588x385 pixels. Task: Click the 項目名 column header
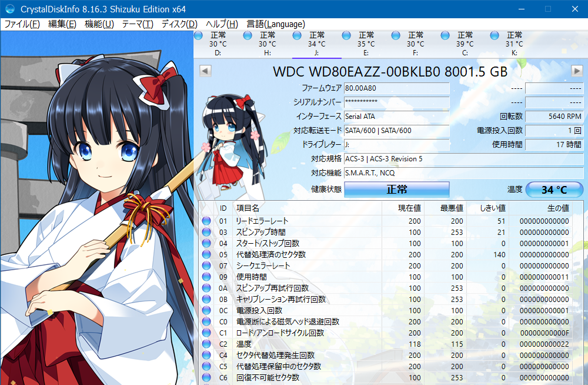click(x=308, y=208)
